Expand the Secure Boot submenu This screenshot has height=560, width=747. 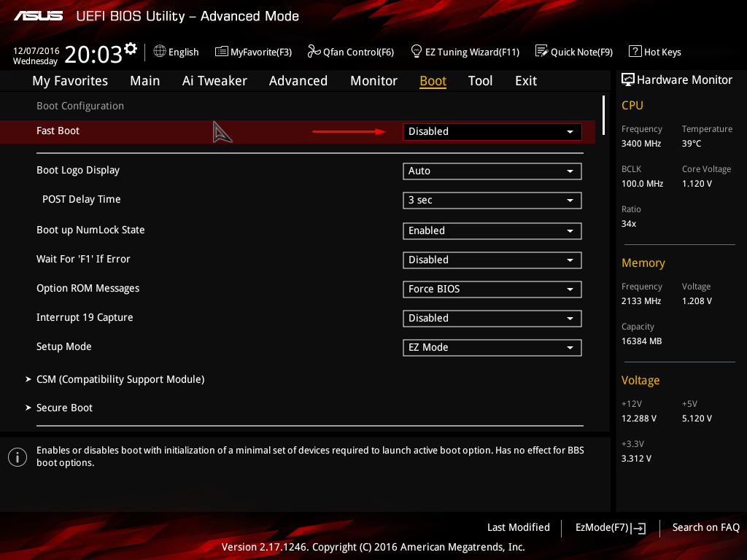coord(64,408)
